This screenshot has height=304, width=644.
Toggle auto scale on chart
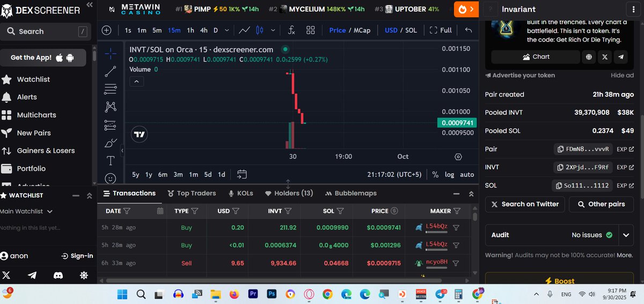[467, 175]
